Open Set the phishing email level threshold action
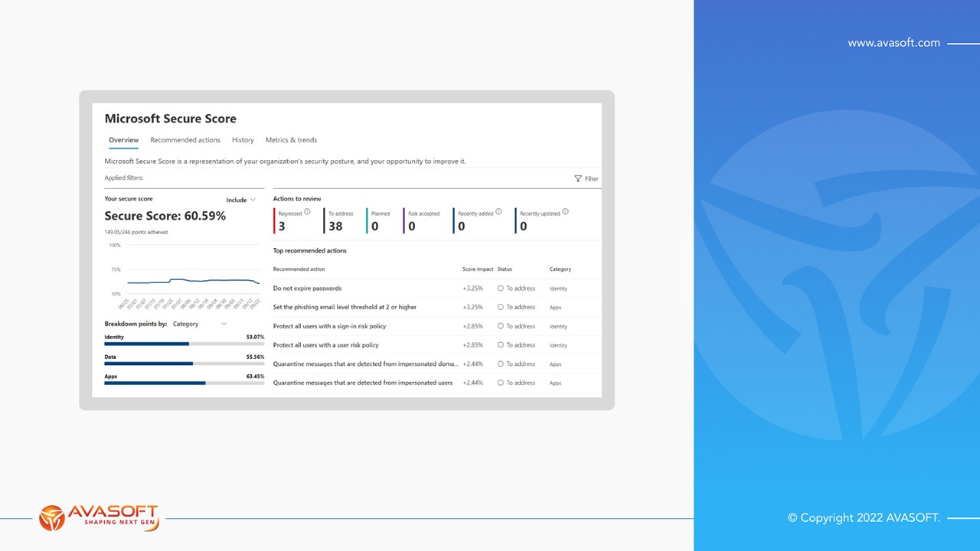The height and width of the screenshot is (551, 980). (345, 307)
